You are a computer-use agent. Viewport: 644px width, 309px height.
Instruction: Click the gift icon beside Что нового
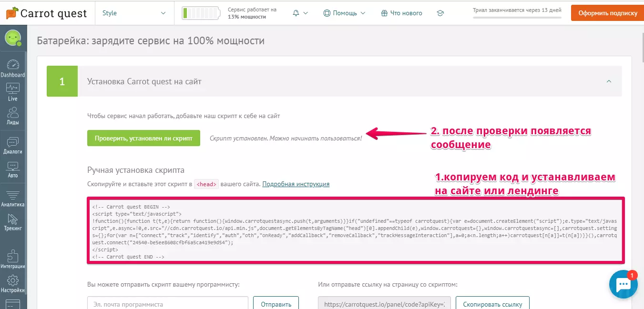[x=384, y=13]
